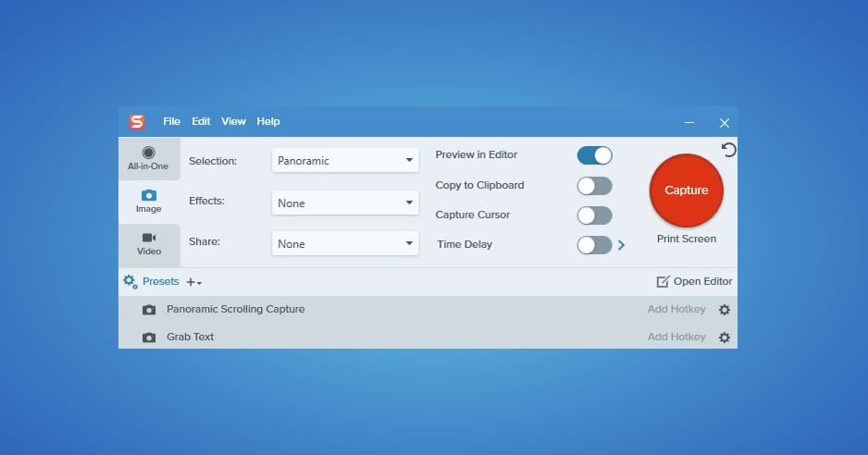Open the Share dropdown

[344, 244]
